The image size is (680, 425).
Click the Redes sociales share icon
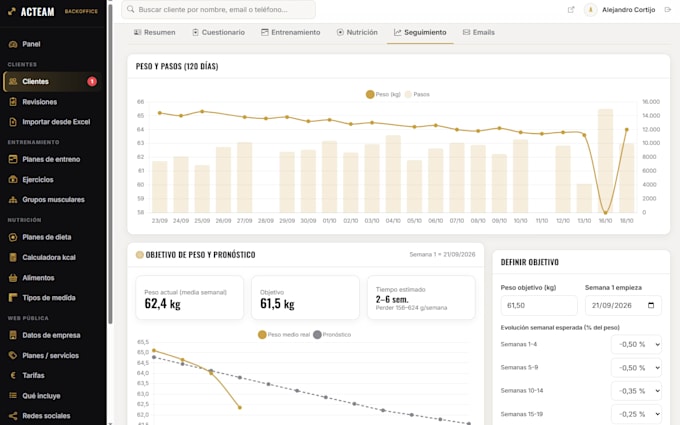(13, 416)
